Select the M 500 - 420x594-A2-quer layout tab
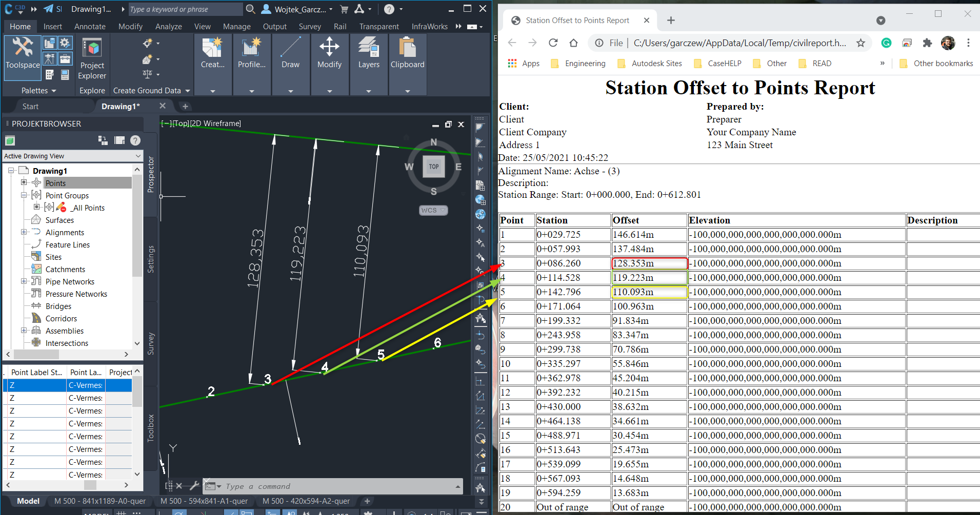 [306, 501]
